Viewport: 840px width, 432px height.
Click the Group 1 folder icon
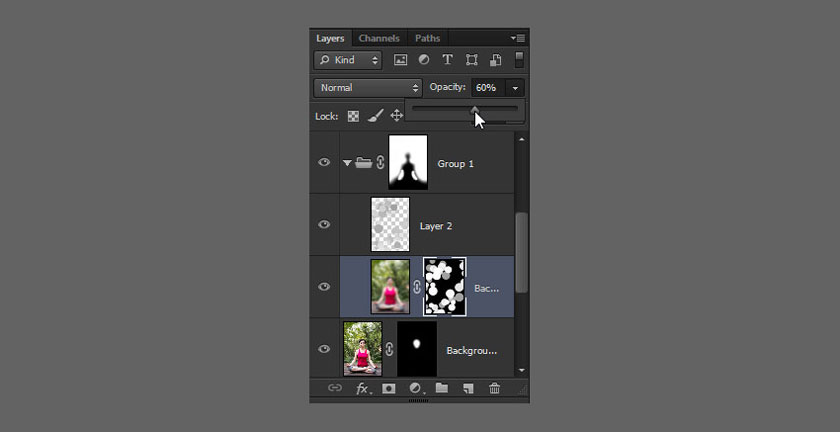364,162
